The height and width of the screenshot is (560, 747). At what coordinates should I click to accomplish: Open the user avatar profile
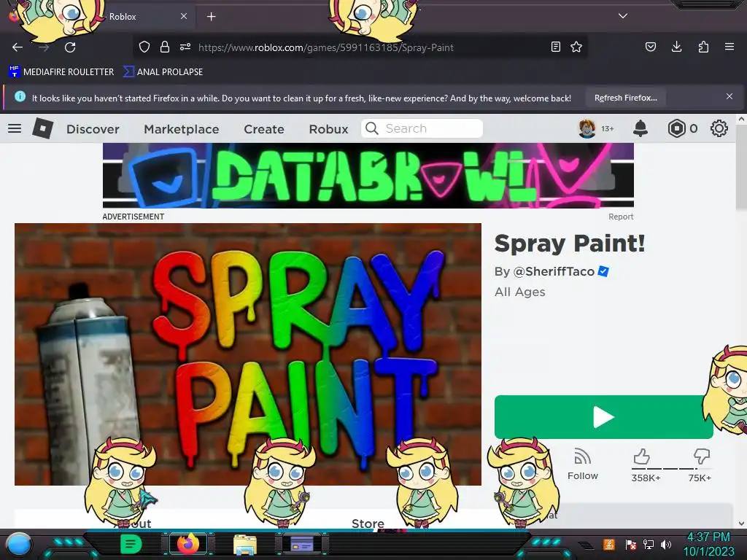587,128
